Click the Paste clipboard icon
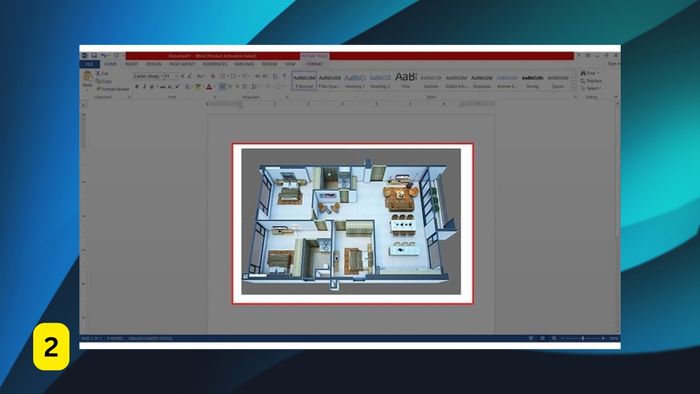The image size is (700, 394). click(88, 77)
